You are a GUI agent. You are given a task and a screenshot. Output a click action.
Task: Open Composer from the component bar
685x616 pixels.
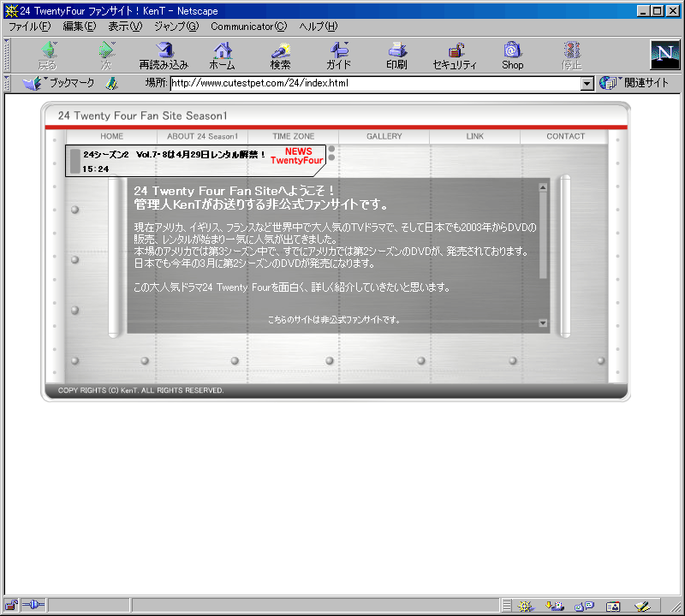pyautogui.click(x=642, y=606)
